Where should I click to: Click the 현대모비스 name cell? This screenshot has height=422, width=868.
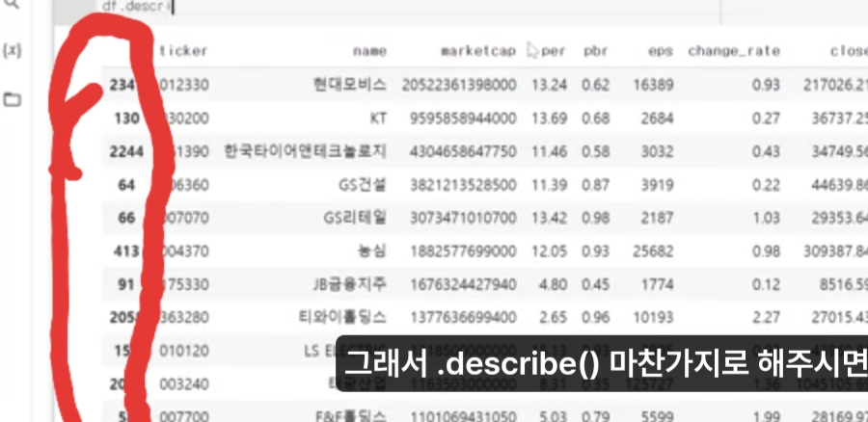tap(349, 85)
